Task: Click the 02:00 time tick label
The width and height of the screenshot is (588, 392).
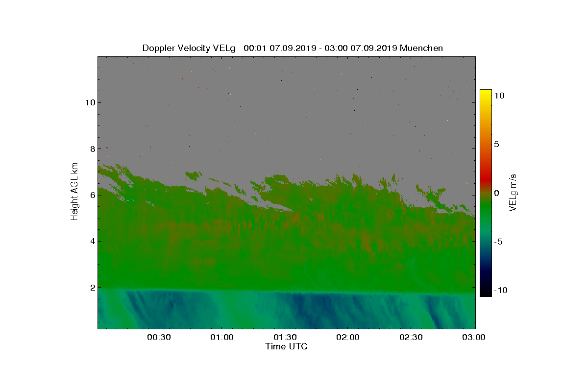Action: (x=348, y=338)
